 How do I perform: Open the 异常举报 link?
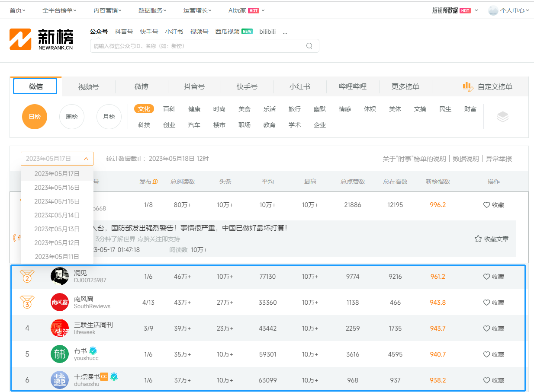[x=499, y=159]
